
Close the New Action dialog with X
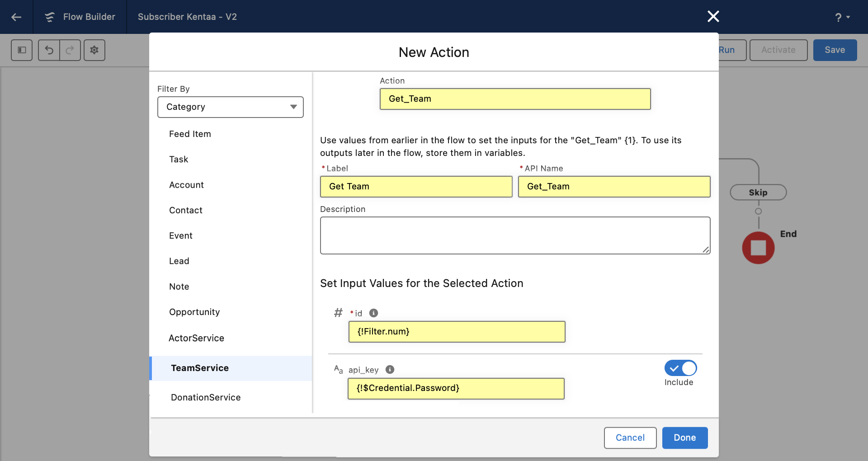(713, 17)
